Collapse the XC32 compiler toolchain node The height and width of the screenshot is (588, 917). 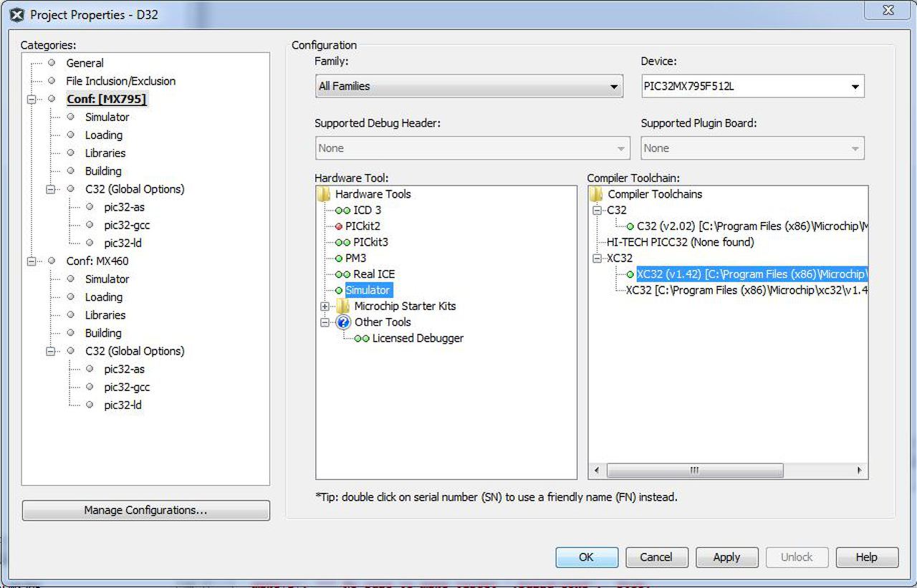pyautogui.click(x=597, y=259)
